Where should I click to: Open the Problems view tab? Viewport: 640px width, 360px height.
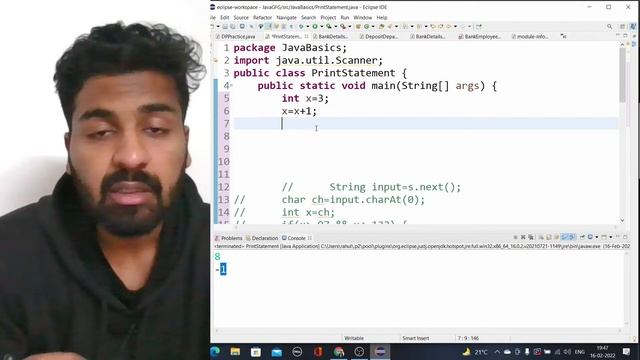(x=229, y=238)
